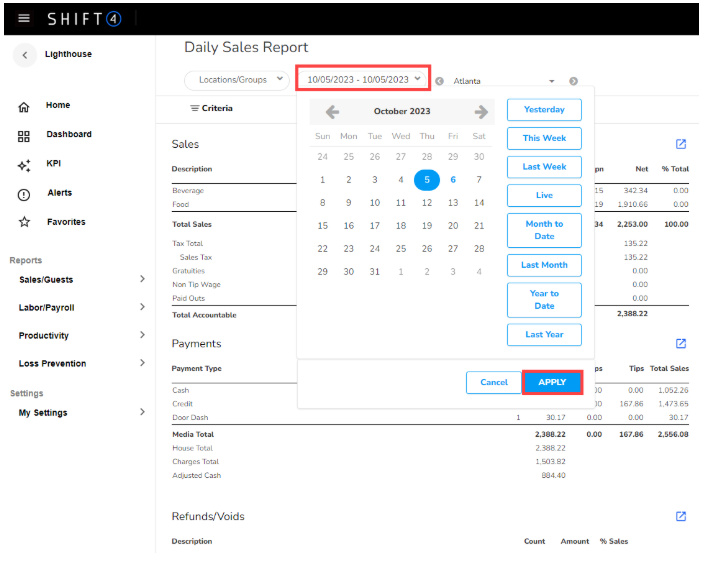Click the Favorites star icon
The height and width of the screenshot is (561, 703).
pos(24,222)
